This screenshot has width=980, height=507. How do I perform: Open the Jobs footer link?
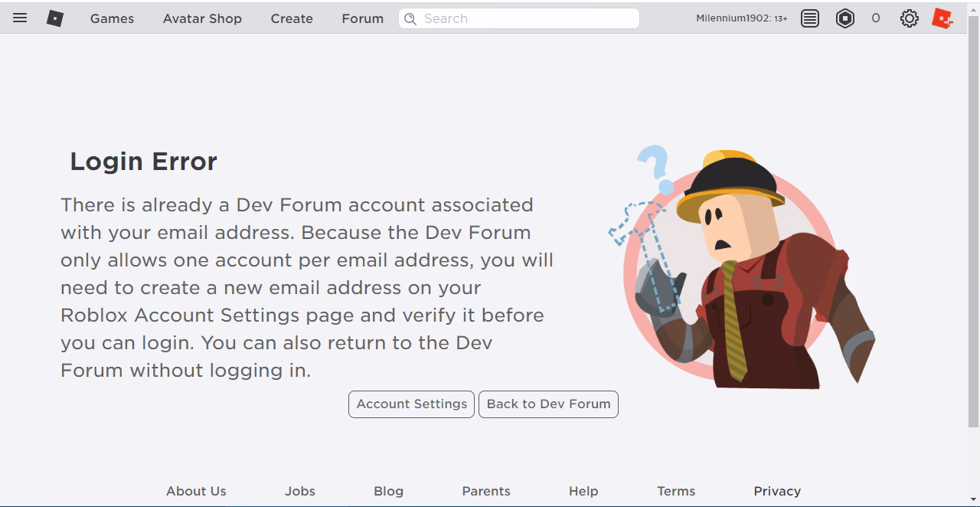[x=300, y=491]
